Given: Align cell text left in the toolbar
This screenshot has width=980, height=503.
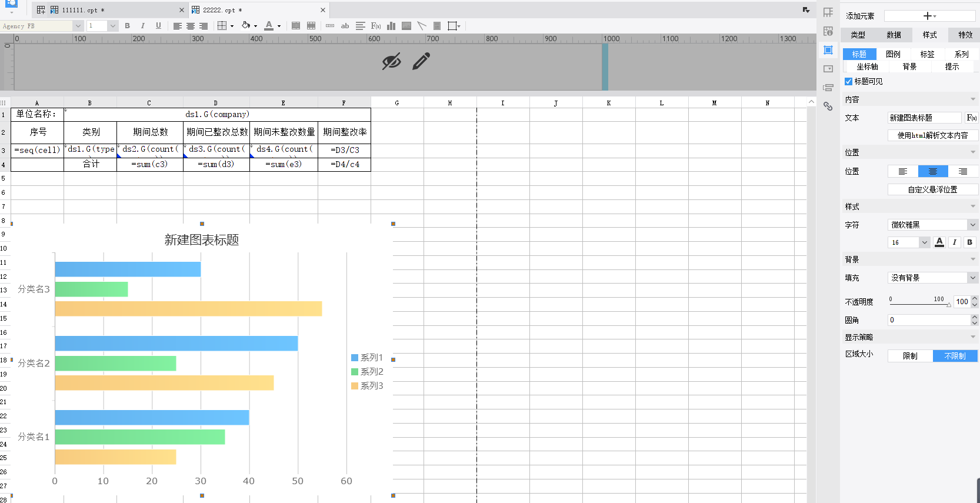Looking at the screenshot, I should (177, 26).
